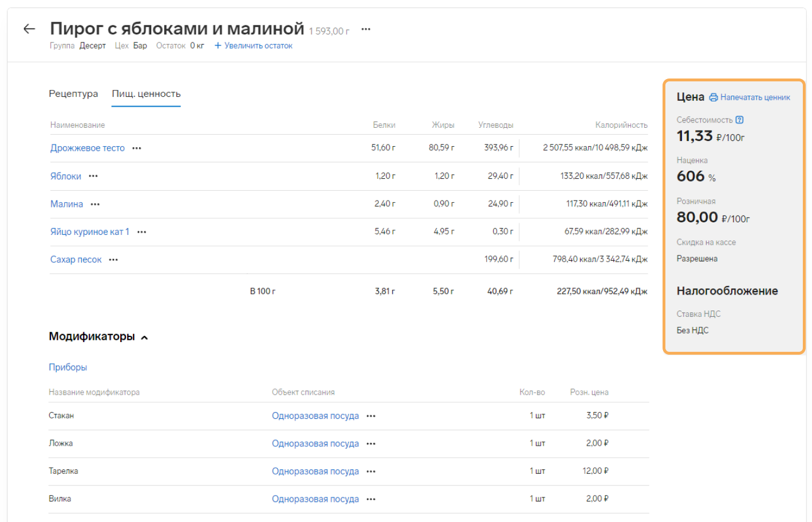Click the 199,60 г carbs for Сахар песок
812x522 pixels.
point(499,259)
